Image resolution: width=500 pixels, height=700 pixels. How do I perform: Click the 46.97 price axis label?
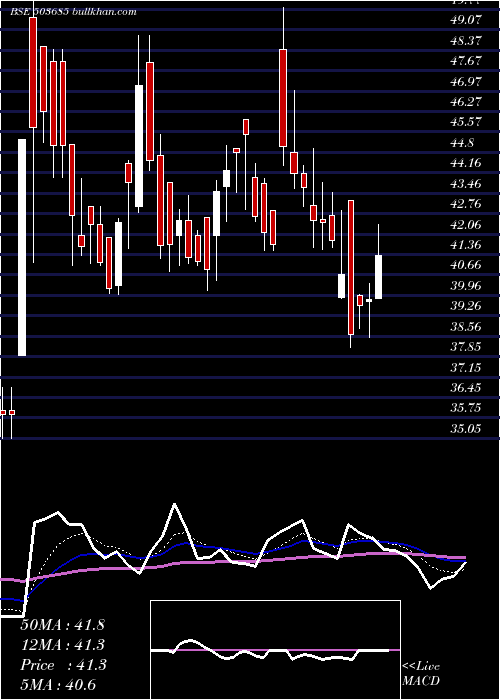click(467, 81)
